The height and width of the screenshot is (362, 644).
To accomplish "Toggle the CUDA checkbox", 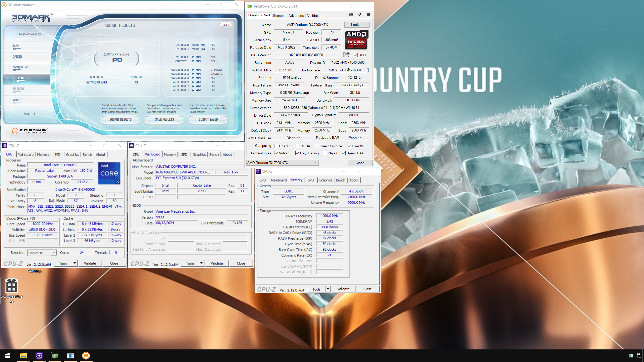I will (298, 146).
